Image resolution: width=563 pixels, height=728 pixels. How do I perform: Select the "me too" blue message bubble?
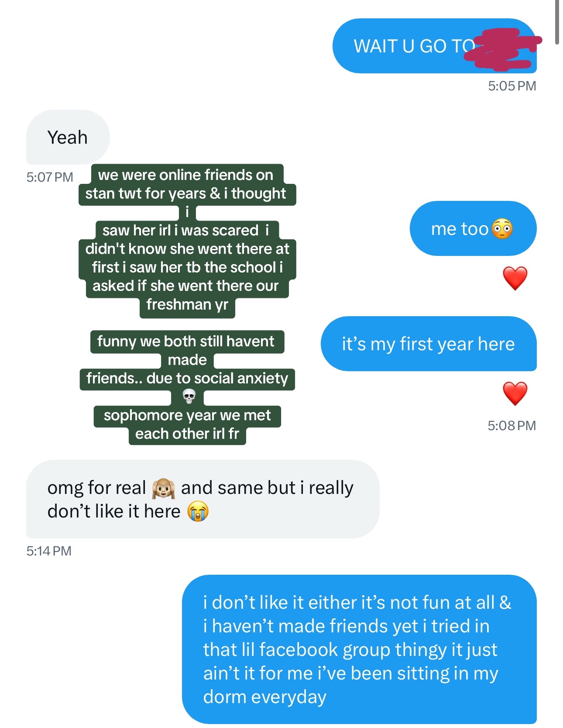tap(473, 228)
